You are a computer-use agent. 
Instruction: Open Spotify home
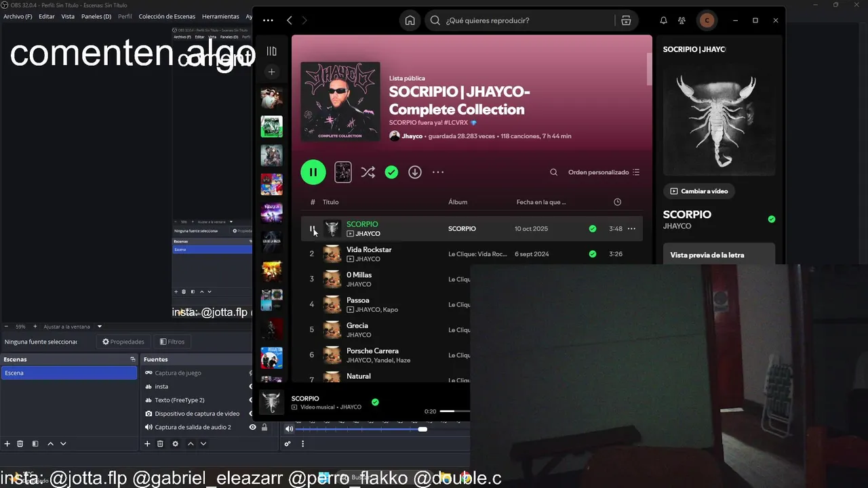point(410,20)
